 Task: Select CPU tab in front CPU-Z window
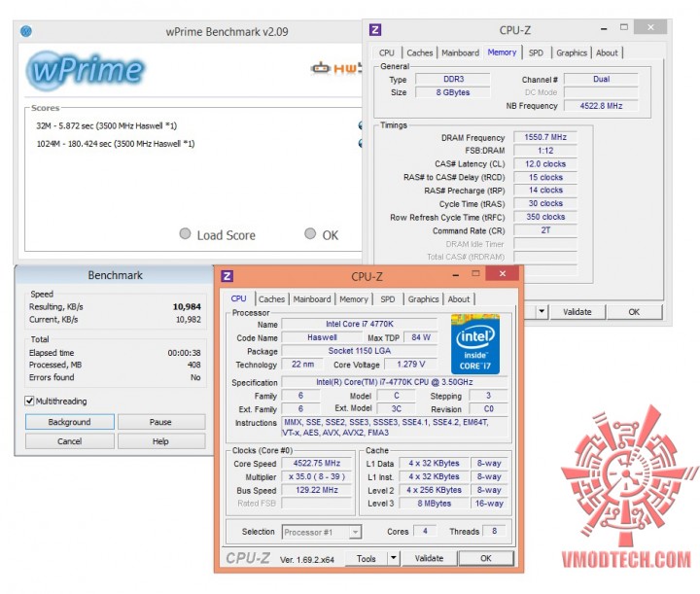click(238, 298)
